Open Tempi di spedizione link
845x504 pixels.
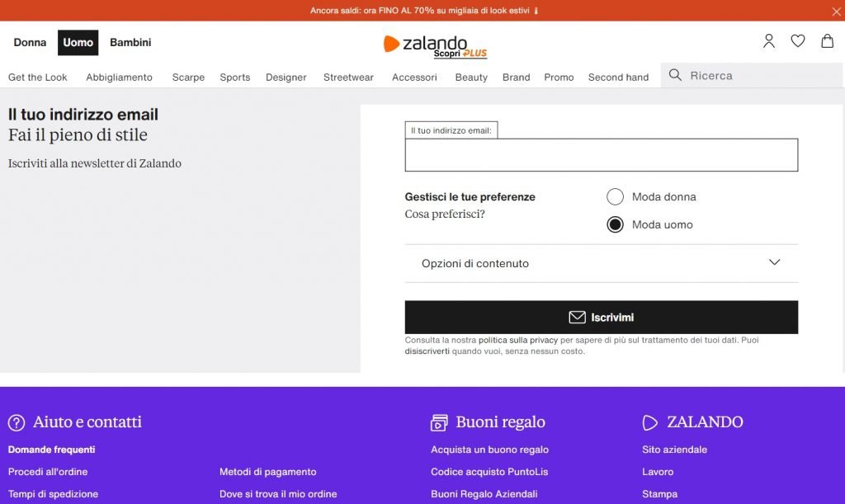coord(54,494)
